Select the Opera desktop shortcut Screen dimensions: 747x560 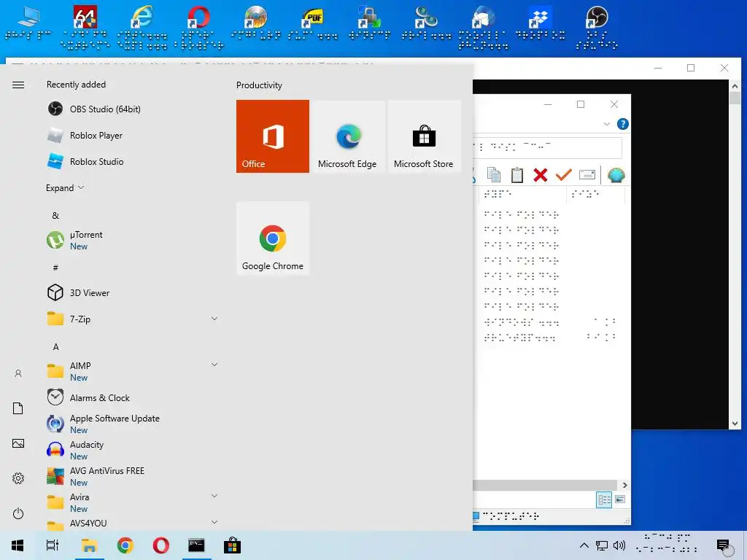click(198, 27)
